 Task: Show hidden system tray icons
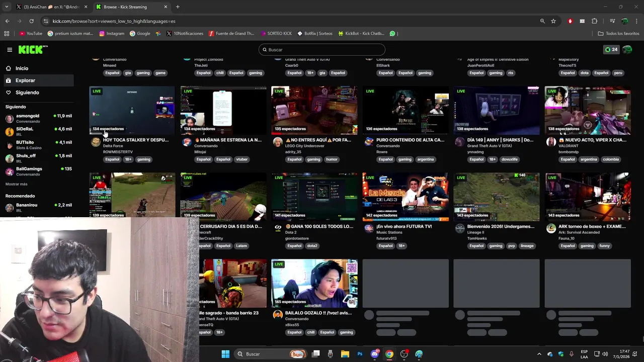tap(539, 354)
